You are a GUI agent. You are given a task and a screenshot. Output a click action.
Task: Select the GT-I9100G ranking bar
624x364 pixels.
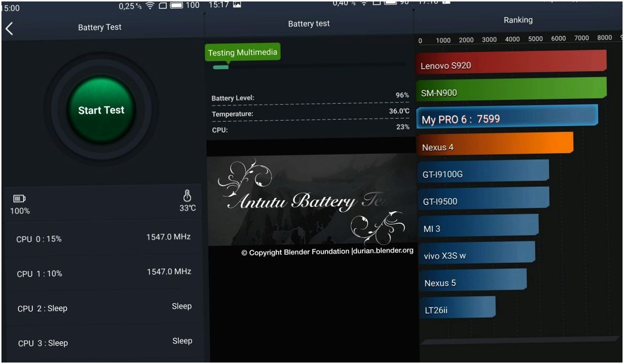tap(483, 172)
